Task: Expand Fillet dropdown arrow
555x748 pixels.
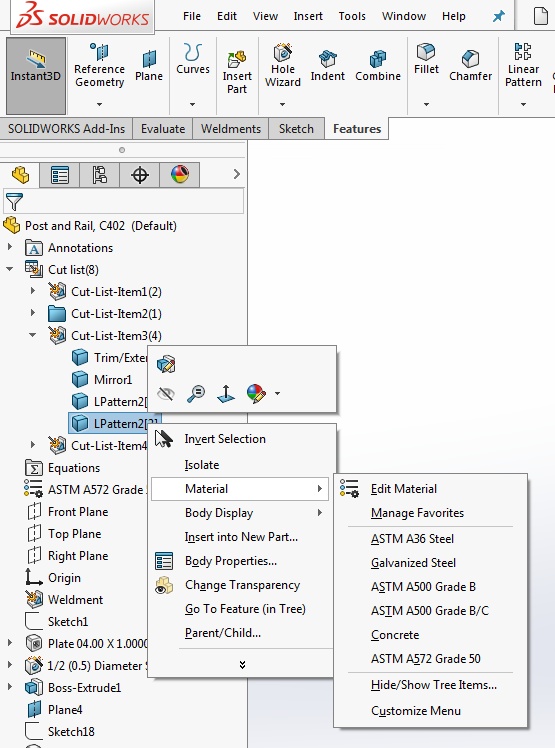Action: tap(426, 104)
